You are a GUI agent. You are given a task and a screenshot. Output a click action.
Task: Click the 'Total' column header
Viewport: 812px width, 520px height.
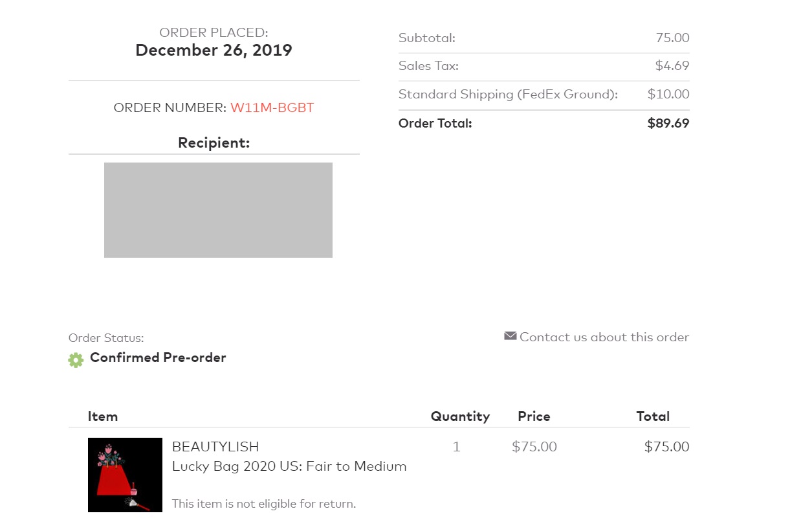coord(653,416)
